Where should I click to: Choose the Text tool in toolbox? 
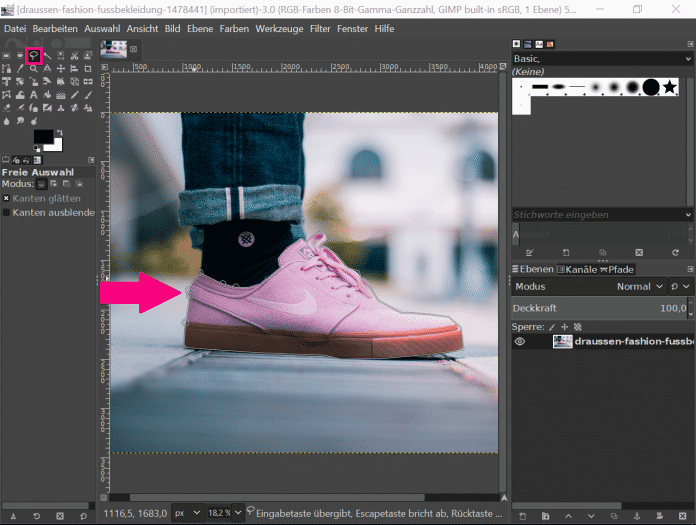(33, 94)
